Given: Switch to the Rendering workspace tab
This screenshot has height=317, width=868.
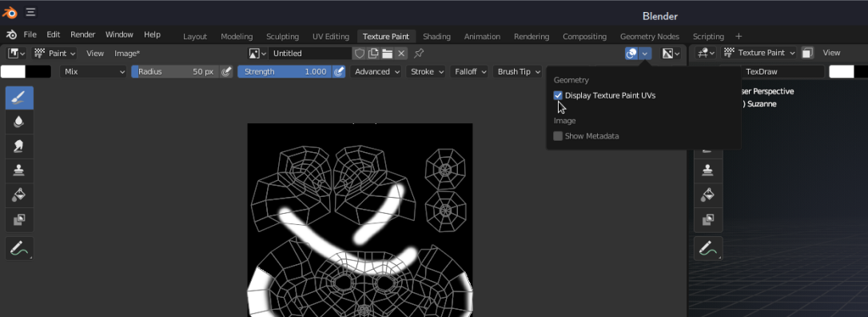Looking at the screenshot, I should coord(532,37).
